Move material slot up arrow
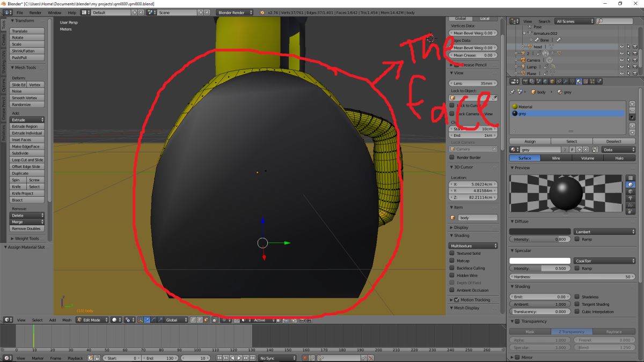644x362 pixels. pyautogui.click(x=632, y=126)
